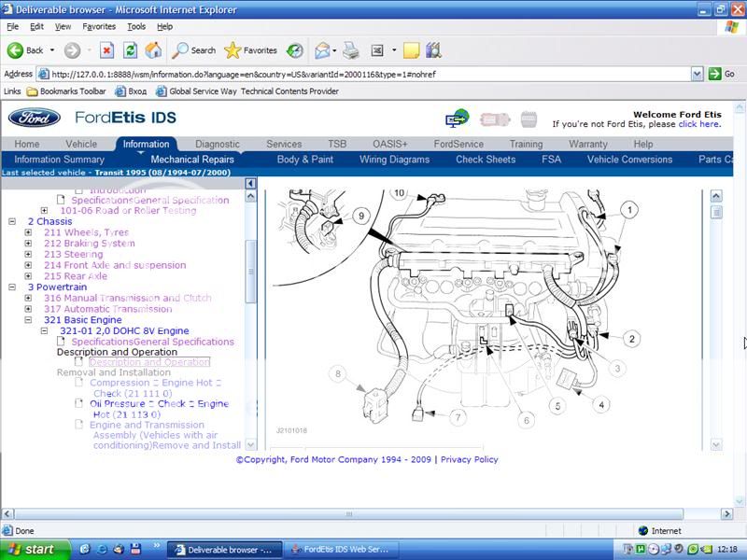Click the greyed vehicle connector icon
This screenshot has width=747, height=560.
click(x=495, y=119)
